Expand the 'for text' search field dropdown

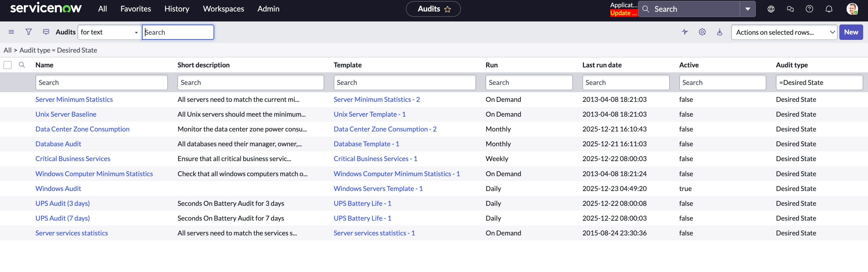point(109,32)
